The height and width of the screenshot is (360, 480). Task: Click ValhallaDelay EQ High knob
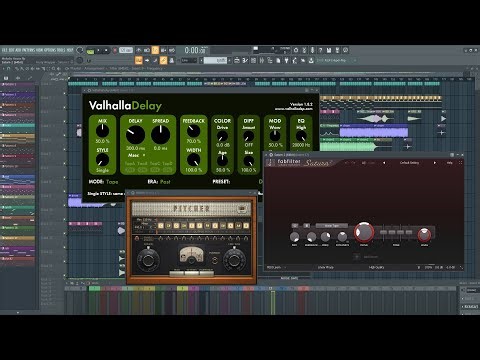click(301, 136)
